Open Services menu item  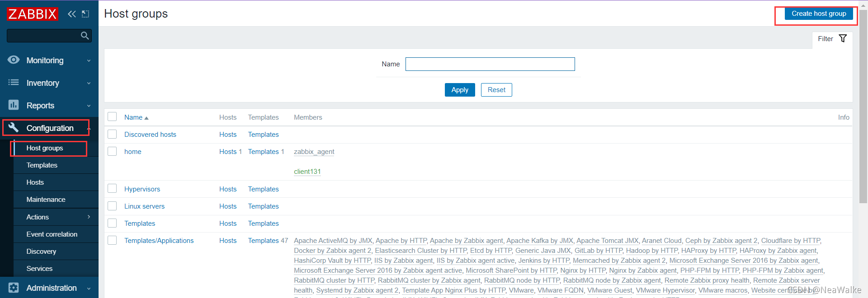pos(39,269)
